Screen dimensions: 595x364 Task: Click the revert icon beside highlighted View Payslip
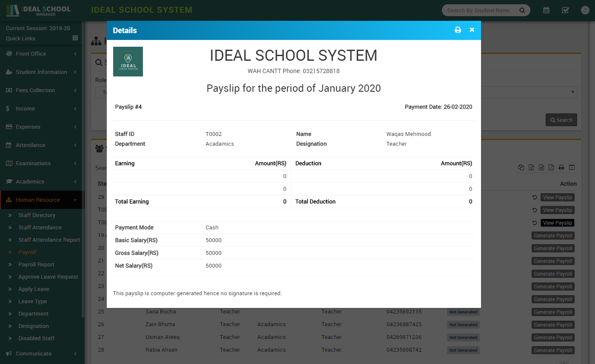pyautogui.click(x=535, y=223)
